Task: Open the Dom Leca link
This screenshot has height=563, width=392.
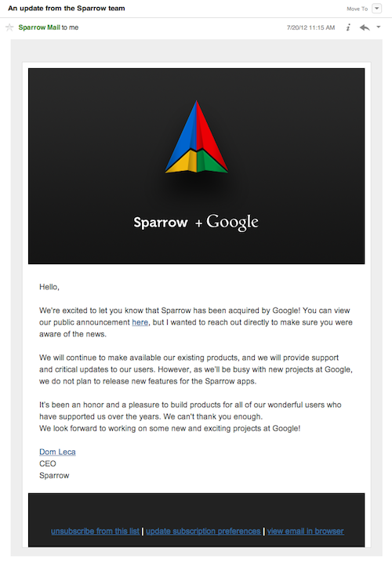Action: (57, 452)
